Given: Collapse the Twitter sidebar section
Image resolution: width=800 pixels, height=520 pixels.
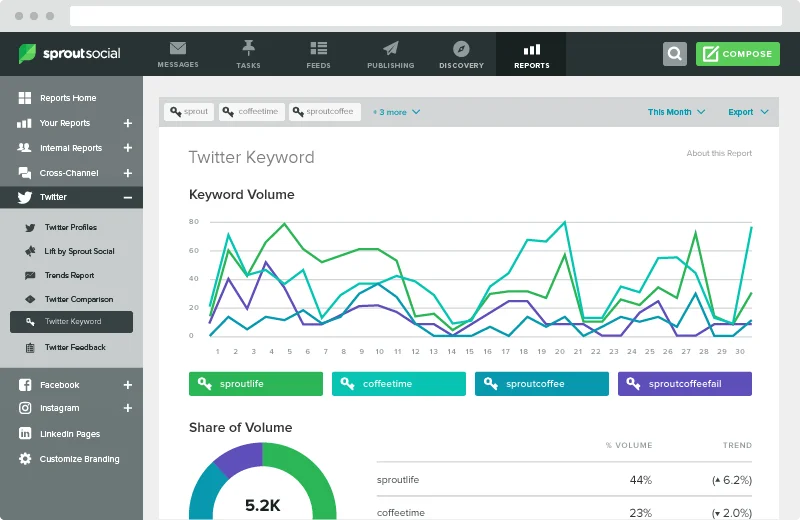Looking at the screenshot, I should click(127, 198).
